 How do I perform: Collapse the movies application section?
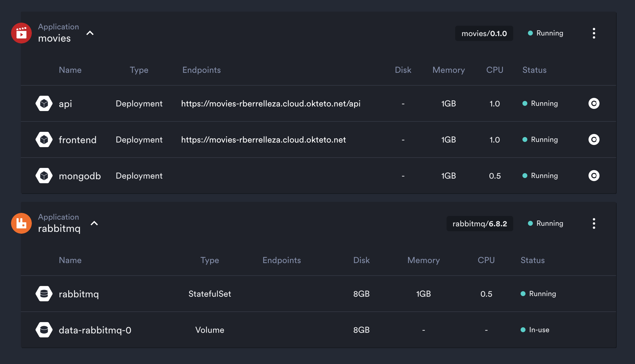pos(90,33)
